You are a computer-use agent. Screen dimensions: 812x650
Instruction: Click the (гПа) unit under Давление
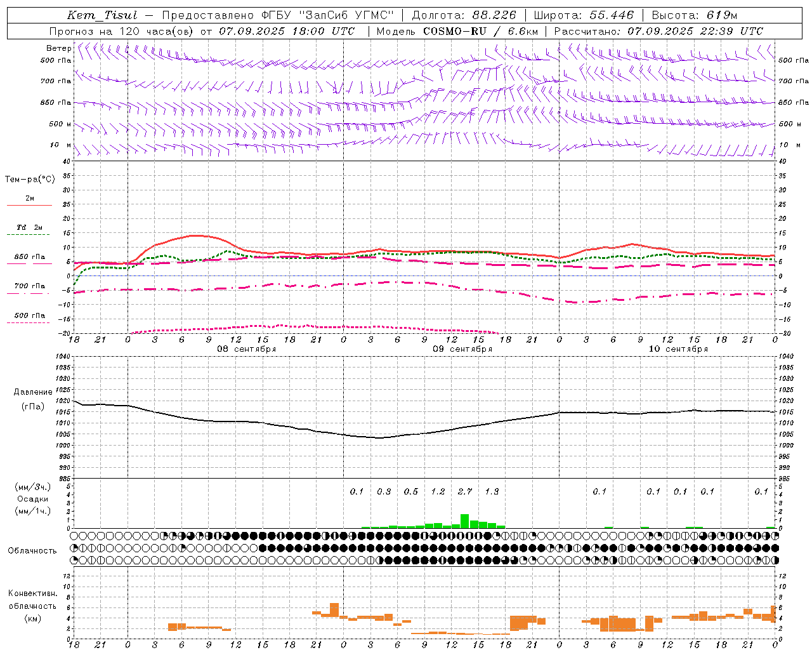point(33,406)
